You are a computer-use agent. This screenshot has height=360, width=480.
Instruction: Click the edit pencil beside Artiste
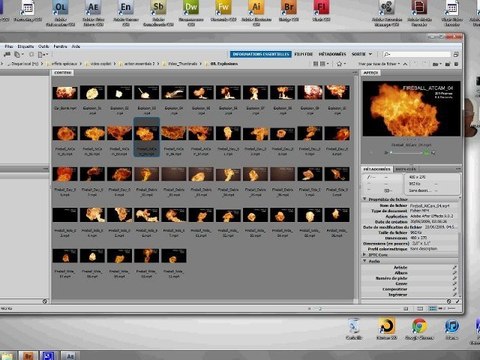click(x=454, y=267)
